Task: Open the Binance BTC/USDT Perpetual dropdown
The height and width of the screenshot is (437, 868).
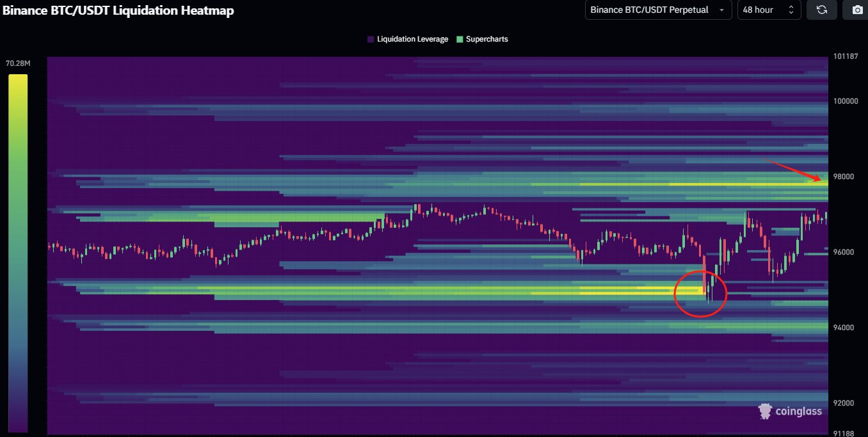Action: pyautogui.click(x=658, y=10)
